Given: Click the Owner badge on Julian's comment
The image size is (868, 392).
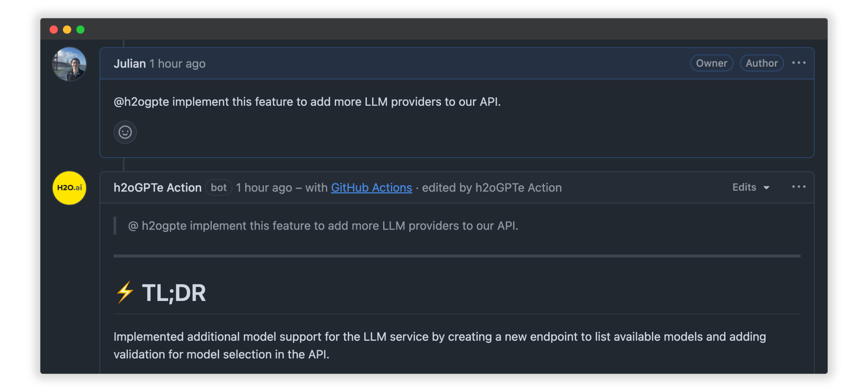Looking at the screenshot, I should pos(711,63).
